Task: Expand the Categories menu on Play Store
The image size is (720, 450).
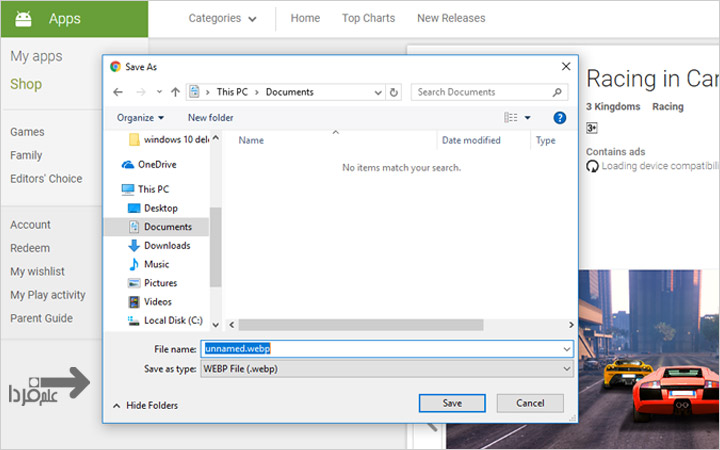Action: 222,18
